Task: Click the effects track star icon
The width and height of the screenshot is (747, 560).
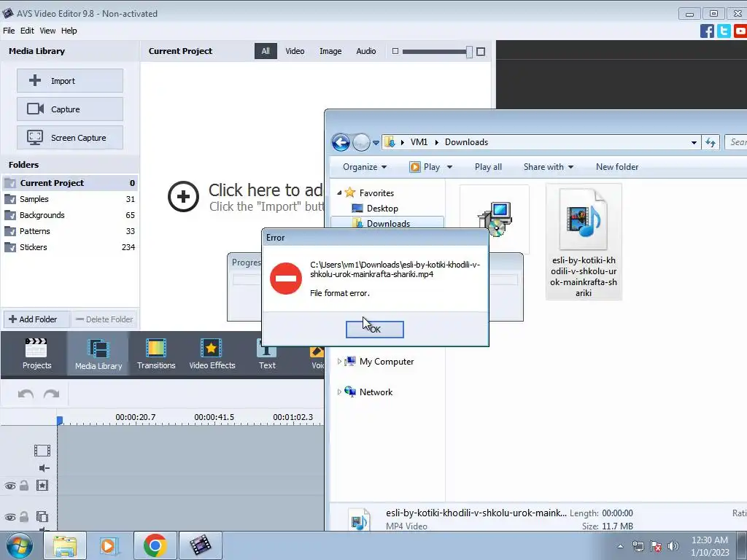Action: (x=42, y=485)
